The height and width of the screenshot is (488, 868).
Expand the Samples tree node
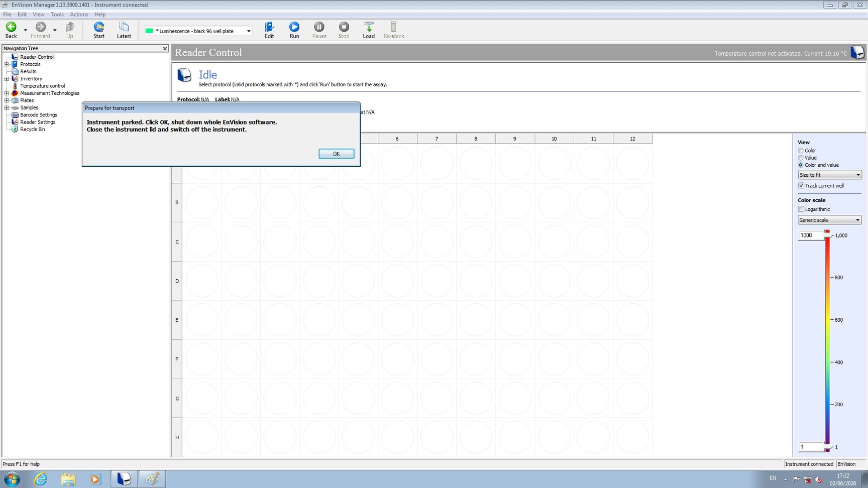click(x=7, y=107)
